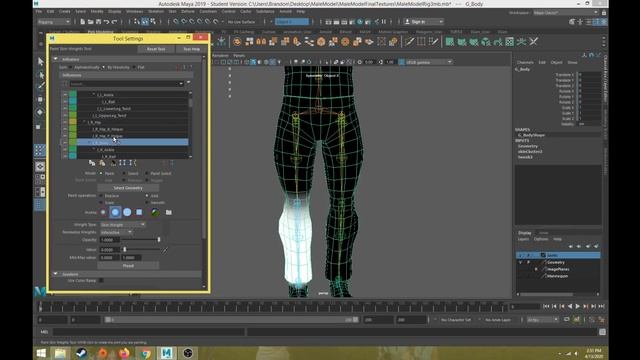The image size is (640, 360).
Task: Open Chrome from the Windows taskbar
Action: pyautogui.click(x=145, y=353)
